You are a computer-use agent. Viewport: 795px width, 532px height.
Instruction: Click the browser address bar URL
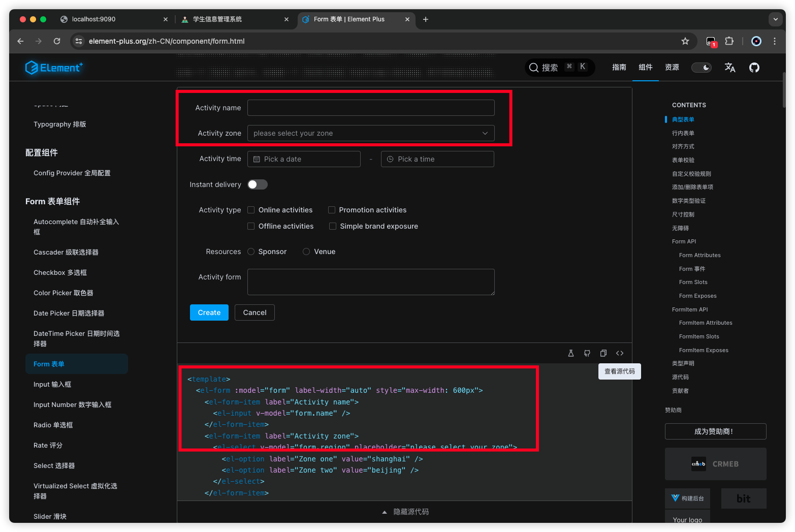[x=167, y=41]
